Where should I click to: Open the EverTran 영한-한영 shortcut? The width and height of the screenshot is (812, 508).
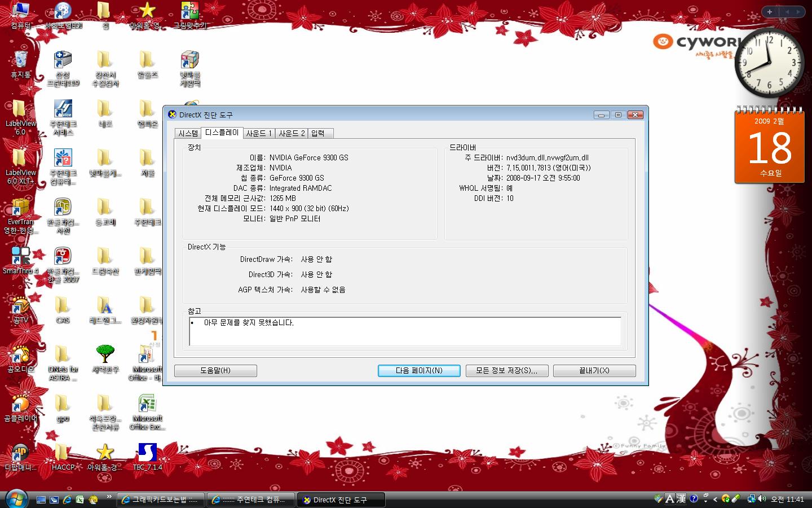click(20, 216)
